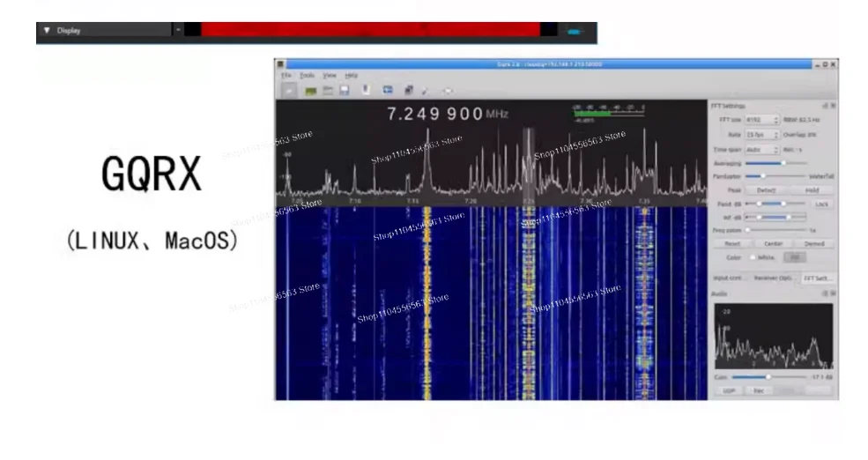The width and height of the screenshot is (868, 460).
Task: Toggle UDP audio streaming
Action: 729,390
